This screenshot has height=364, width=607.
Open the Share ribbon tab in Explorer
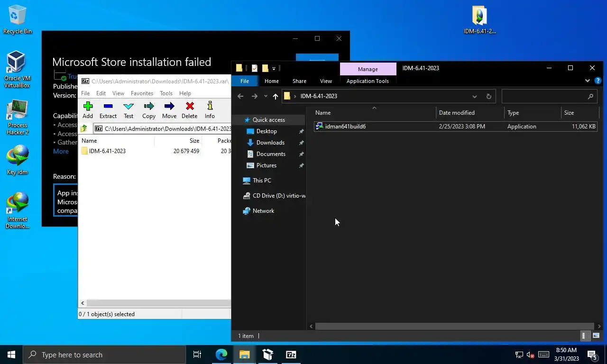point(299,81)
